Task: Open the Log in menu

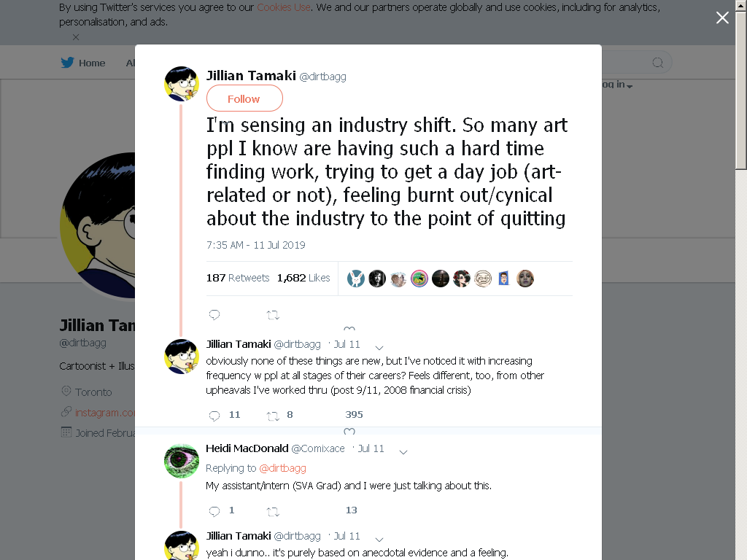Action: [x=617, y=85]
